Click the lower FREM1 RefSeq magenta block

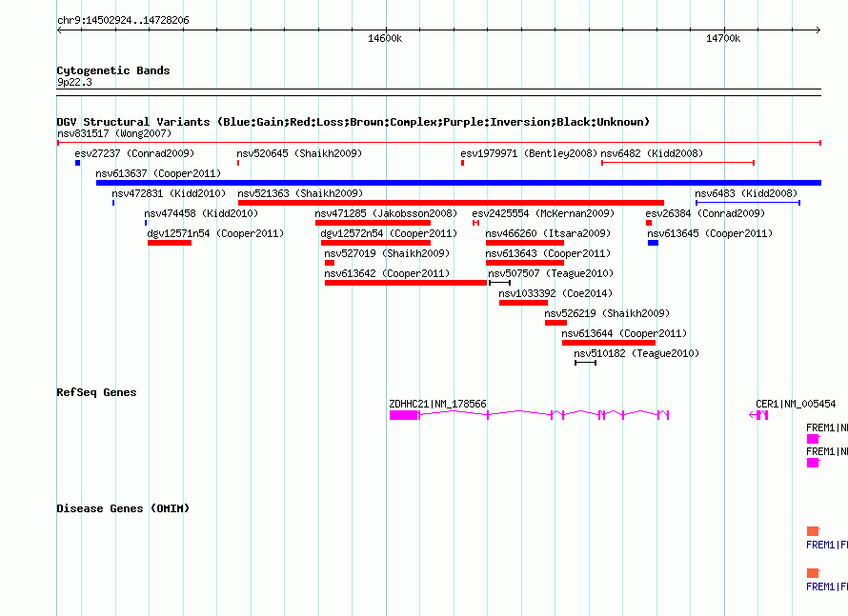813,463
